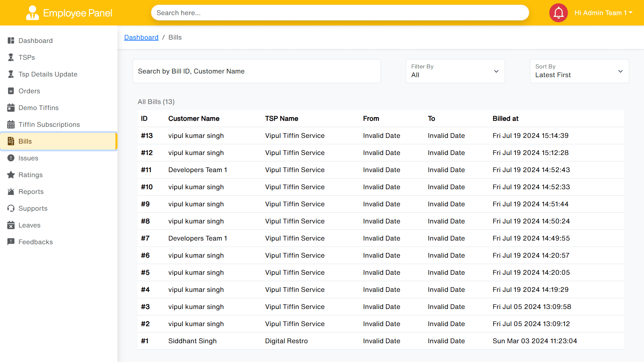Click the Leaves calendar-x icon
Image resolution: width=644 pixels, height=362 pixels.
tap(11, 225)
